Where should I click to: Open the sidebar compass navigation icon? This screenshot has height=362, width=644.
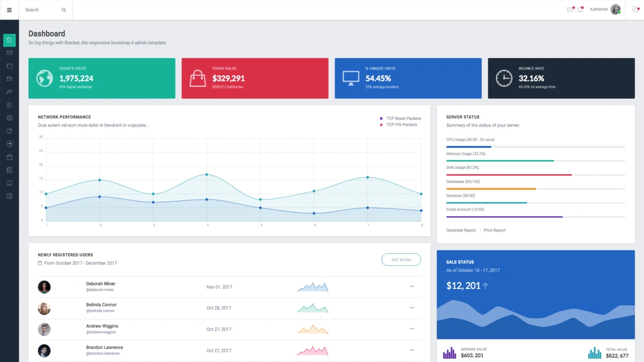point(9,144)
